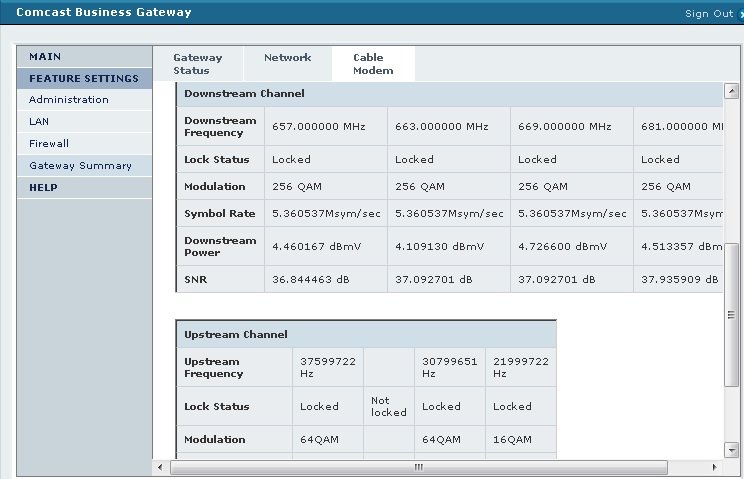
Task: Select Gateway Summary in the sidebar
Action: [80, 166]
